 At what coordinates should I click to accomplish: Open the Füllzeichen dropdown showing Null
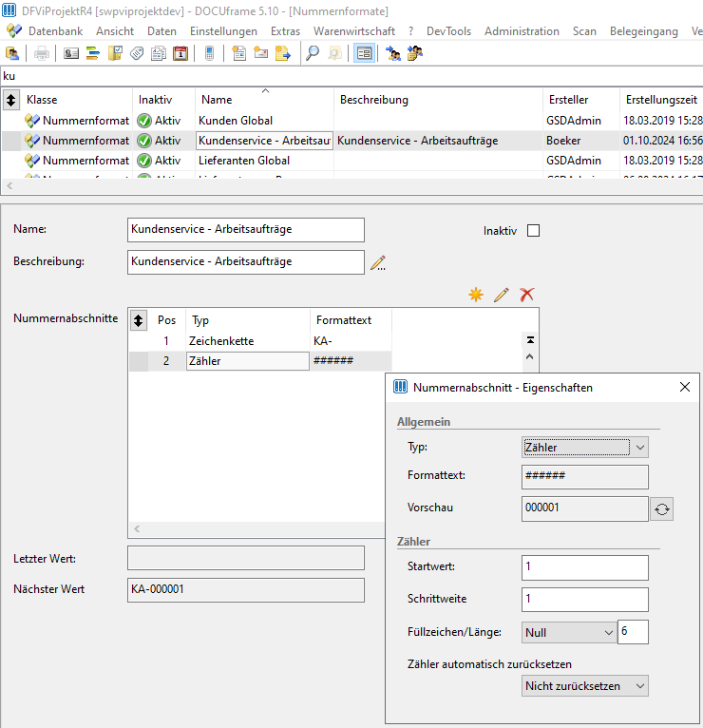(x=569, y=632)
